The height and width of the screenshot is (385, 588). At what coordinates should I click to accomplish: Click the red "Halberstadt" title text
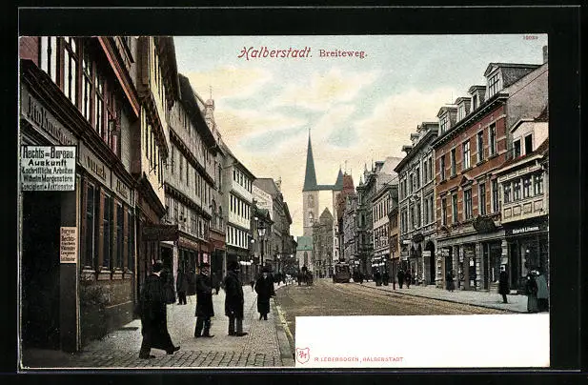click(x=274, y=52)
